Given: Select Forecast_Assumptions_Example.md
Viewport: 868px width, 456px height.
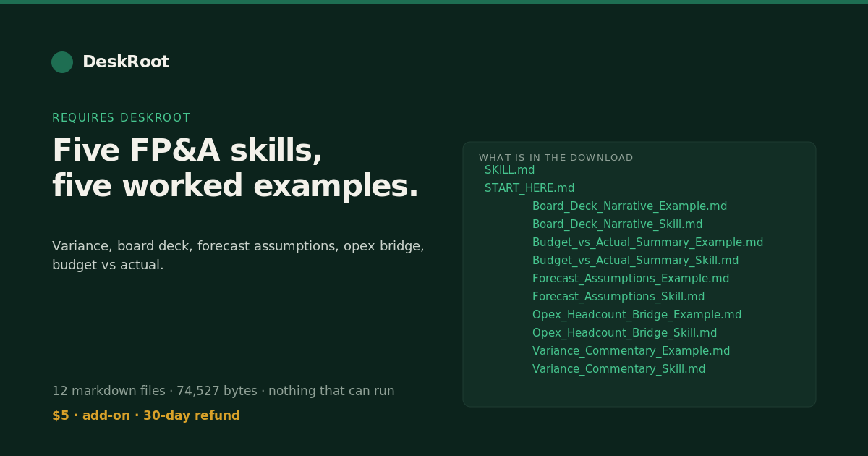Looking at the screenshot, I should pyautogui.click(x=631, y=279).
